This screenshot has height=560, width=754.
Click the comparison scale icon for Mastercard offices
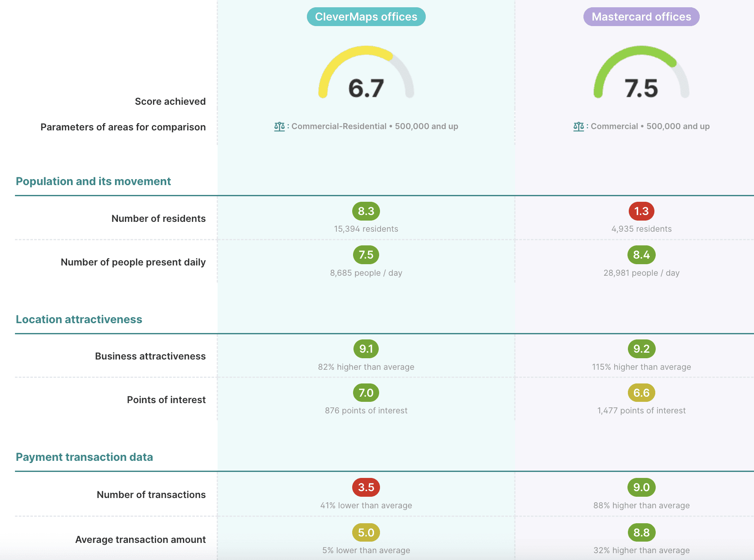click(579, 126)
